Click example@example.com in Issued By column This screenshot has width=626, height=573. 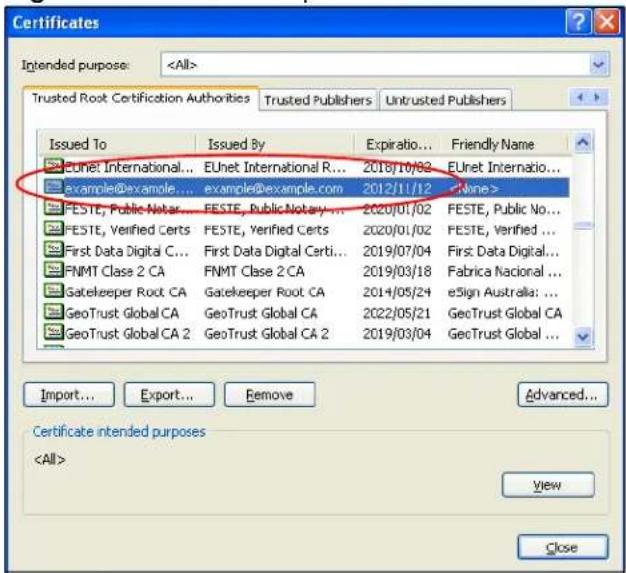click(273, 188)
